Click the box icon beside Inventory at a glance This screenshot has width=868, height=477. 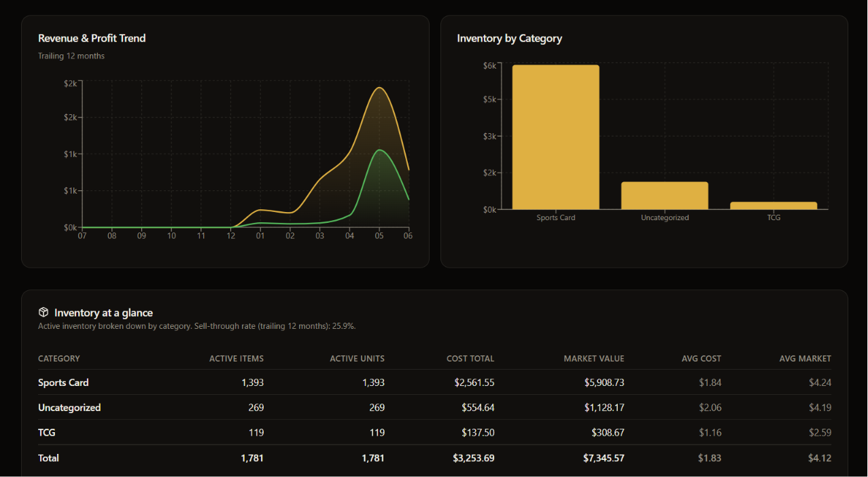(x=44, y=313)
